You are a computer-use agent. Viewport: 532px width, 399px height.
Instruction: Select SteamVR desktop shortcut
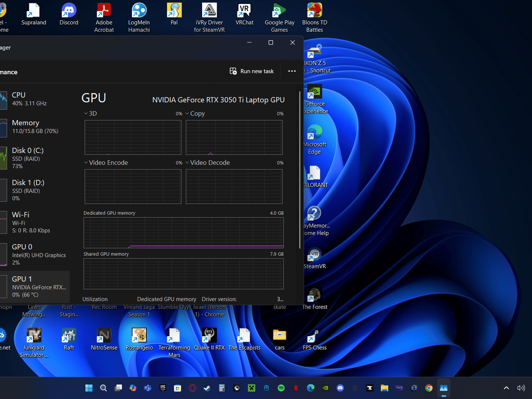pos(315,258)
